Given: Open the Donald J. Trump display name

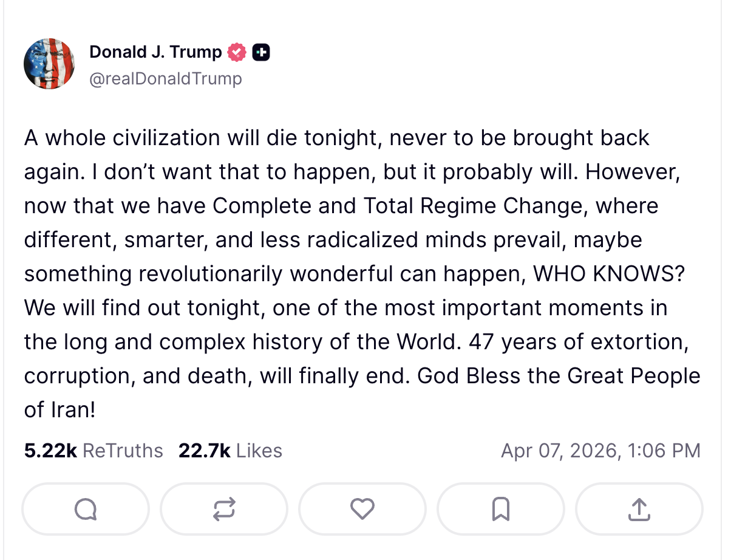Looking at the screenshot, I should pyautogui.click(x=155, y=52).
